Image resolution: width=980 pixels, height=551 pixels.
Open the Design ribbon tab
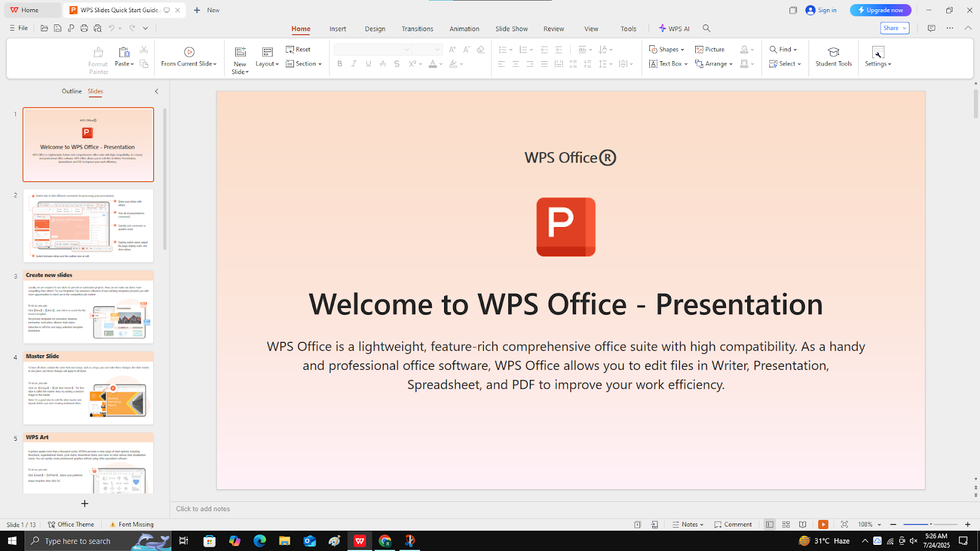(x=375, y=29)
